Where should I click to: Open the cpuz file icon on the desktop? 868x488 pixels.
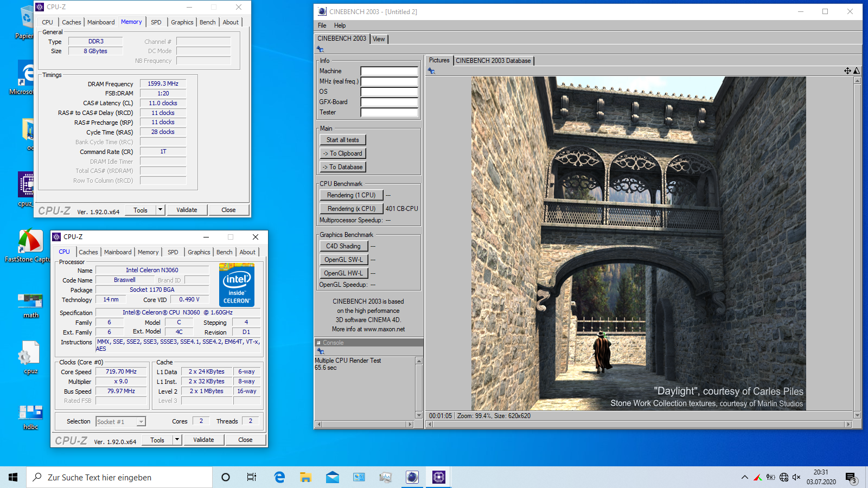30,358
